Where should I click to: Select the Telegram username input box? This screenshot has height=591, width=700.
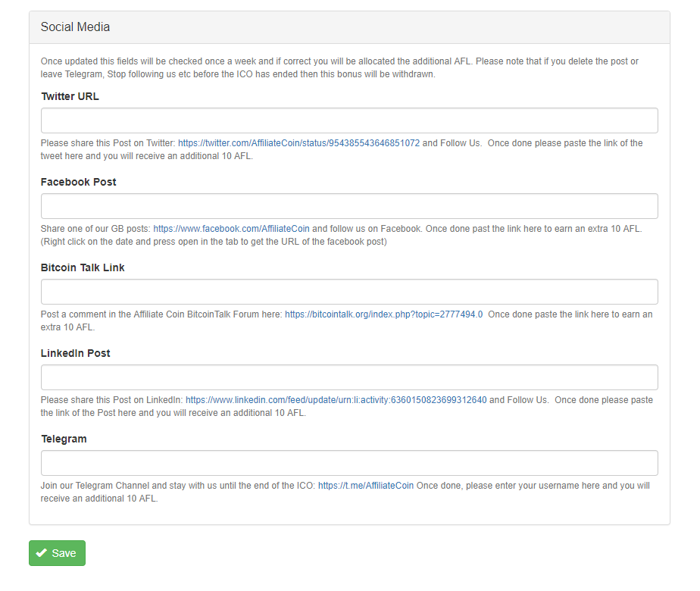[x=349, y=463]
